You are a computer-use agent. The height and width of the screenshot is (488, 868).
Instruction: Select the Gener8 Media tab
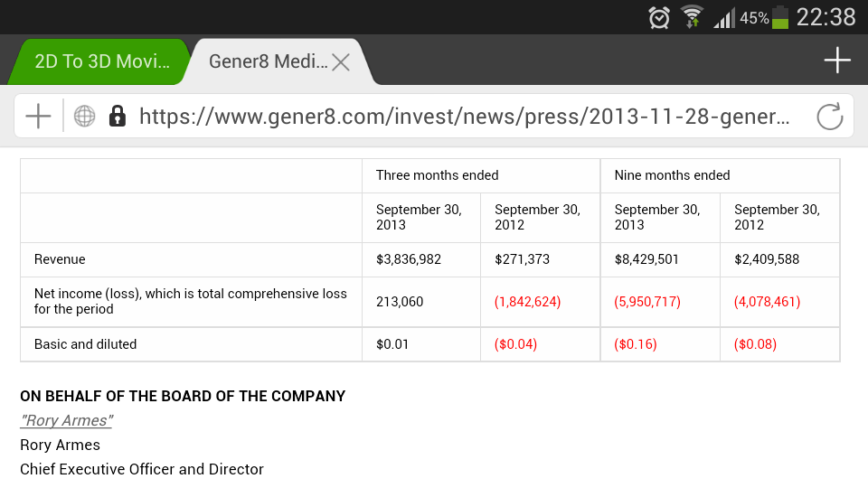tap(268, 62)
